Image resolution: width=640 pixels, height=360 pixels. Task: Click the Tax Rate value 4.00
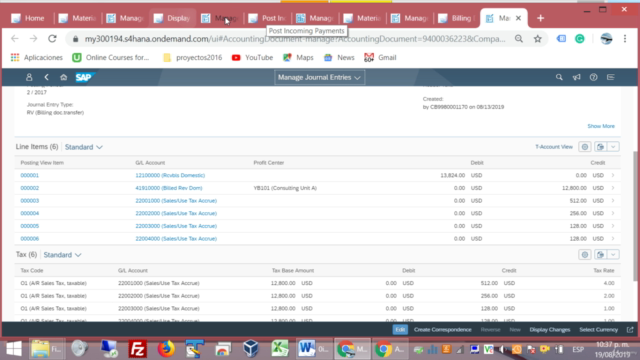pos(609,283)
